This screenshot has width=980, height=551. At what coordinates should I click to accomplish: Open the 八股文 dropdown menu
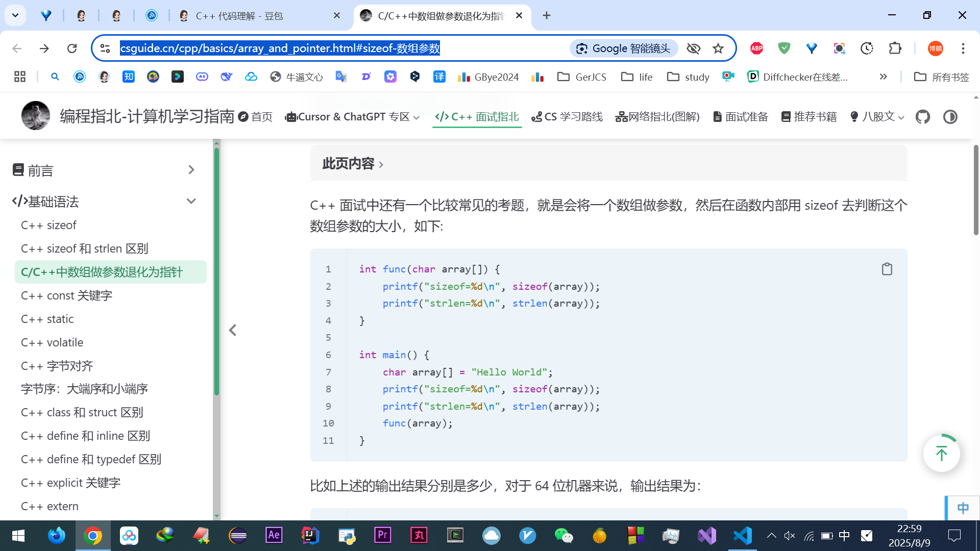[877, 117]
